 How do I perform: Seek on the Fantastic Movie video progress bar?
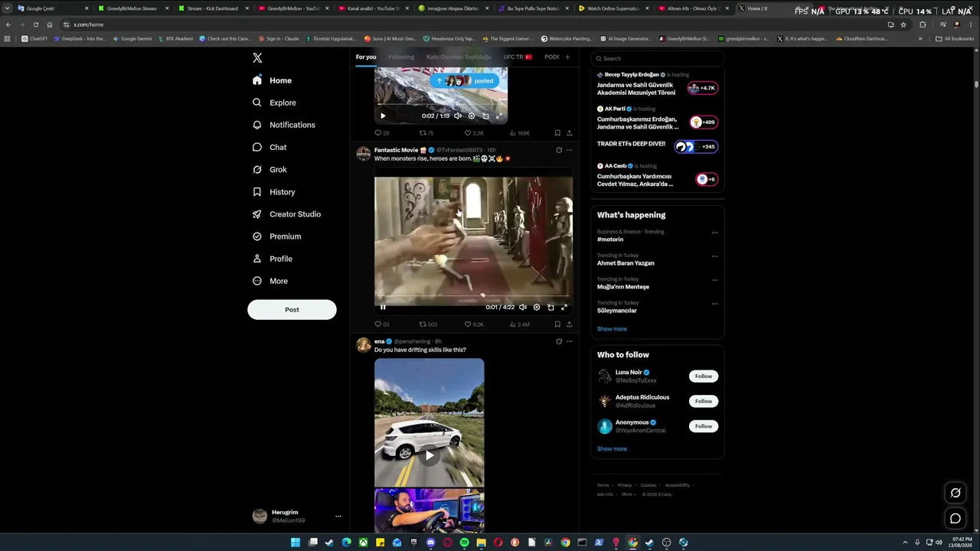click(473, 295)
